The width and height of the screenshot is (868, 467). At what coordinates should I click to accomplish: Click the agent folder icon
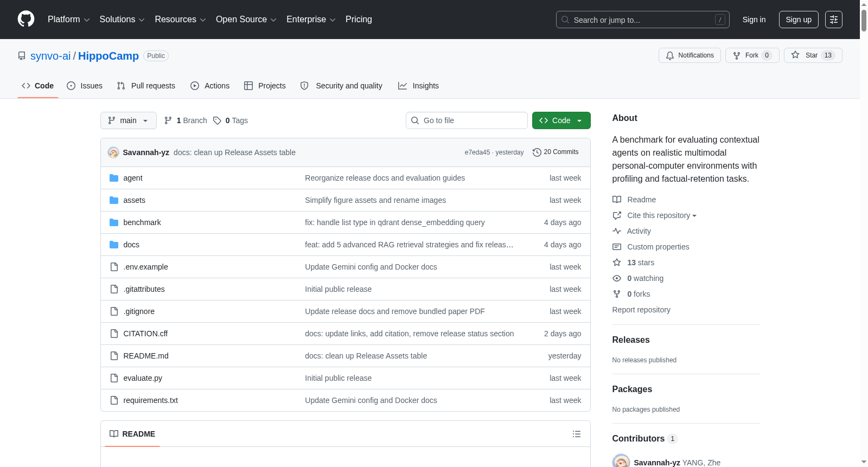[x=114, y=178]
